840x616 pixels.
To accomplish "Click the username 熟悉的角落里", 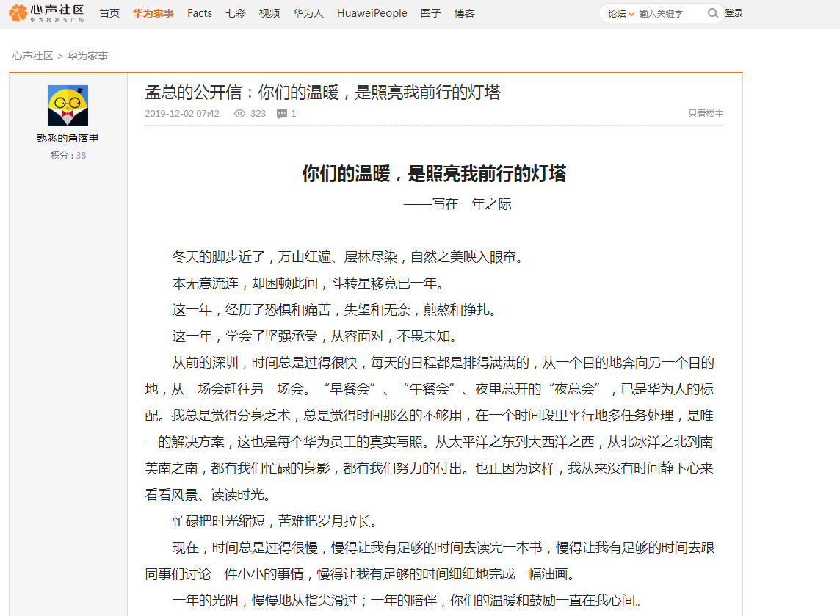I will (x=68, y=138).
